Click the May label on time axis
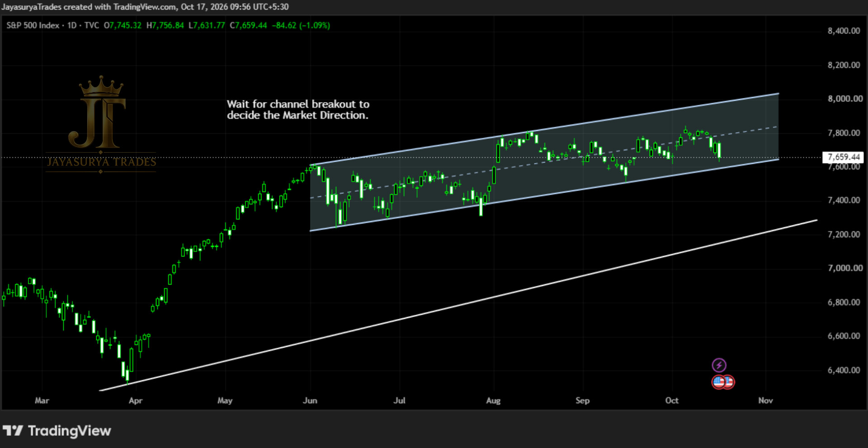Image resolution: width=868 pixels, height=448 pixels. click(225, 401)
